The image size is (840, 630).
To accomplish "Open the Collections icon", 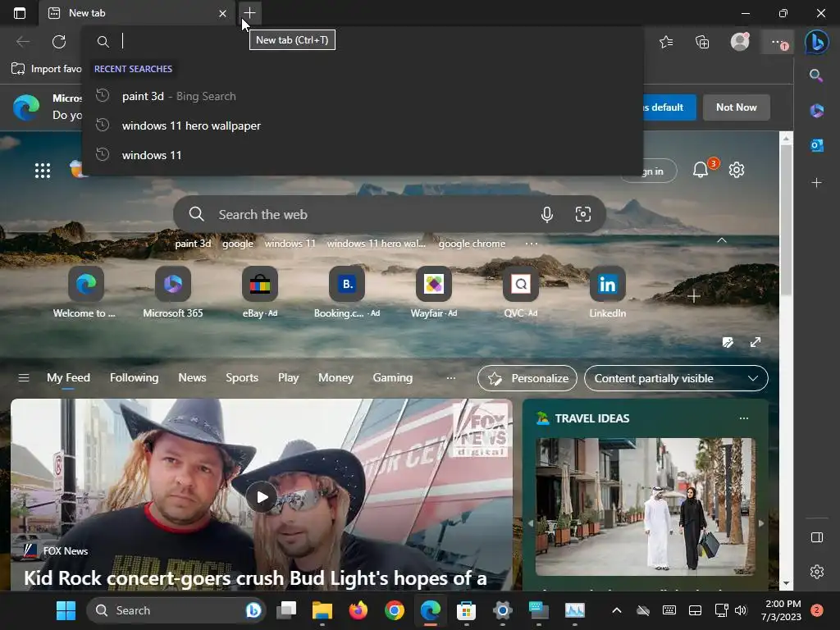I will click(702, 42).
